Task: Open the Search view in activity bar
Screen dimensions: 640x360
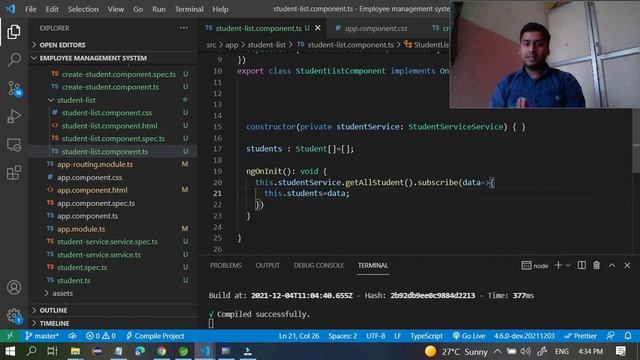Action: (x=13, y=60)
